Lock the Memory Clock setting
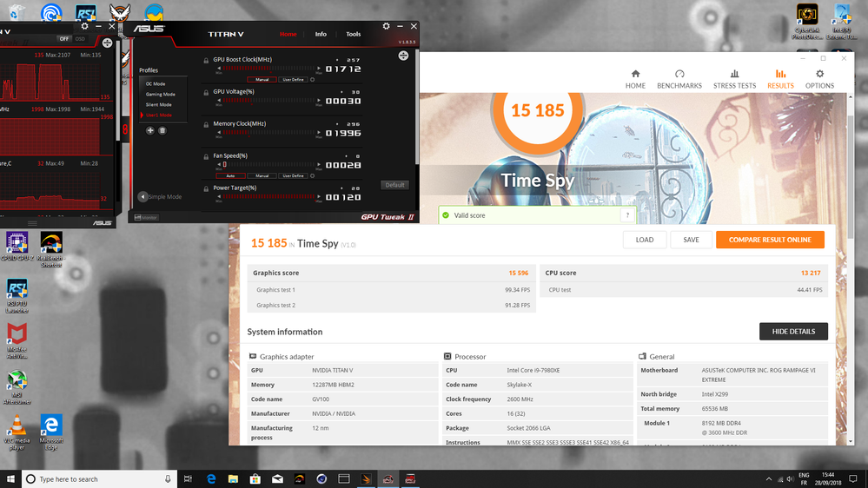868x488 pixels. point(206,124)
